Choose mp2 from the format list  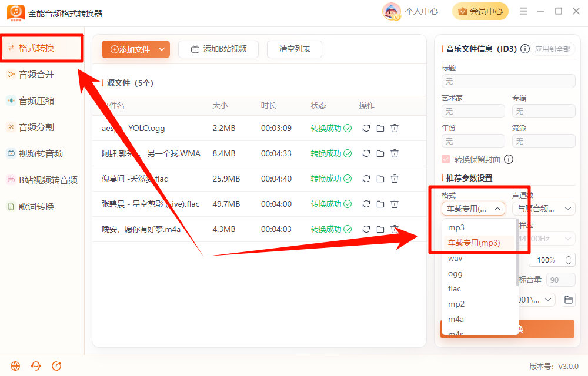pos(480,304)
